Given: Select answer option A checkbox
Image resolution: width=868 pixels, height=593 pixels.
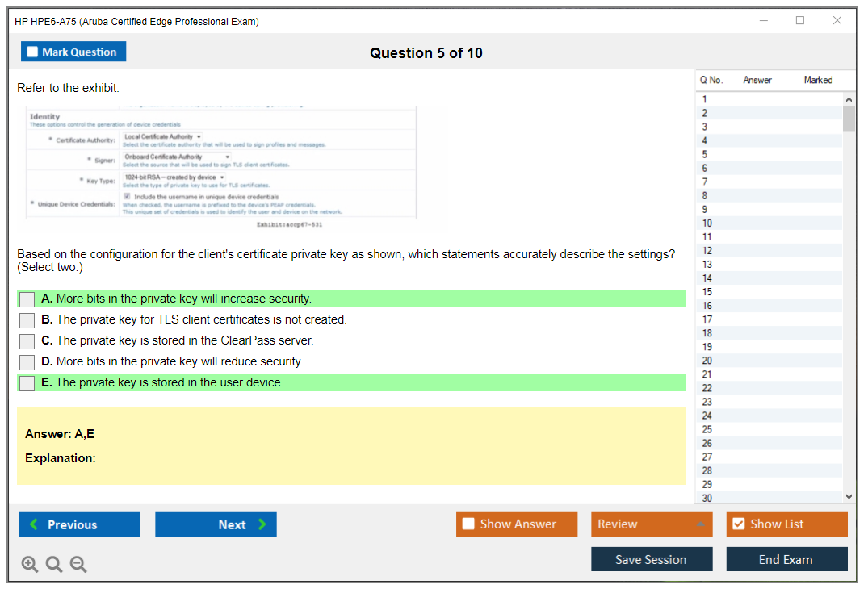Looking at the screenshot, I should [x=27, y=299].
